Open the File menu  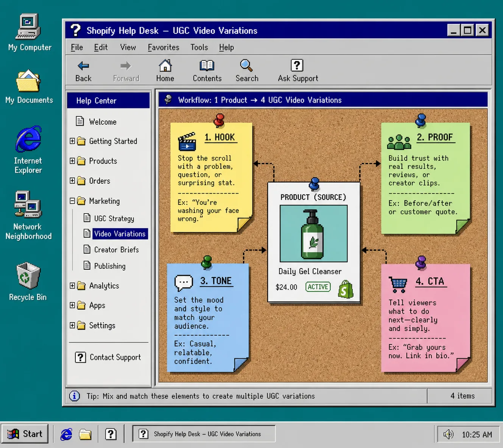tap(77, 47)
